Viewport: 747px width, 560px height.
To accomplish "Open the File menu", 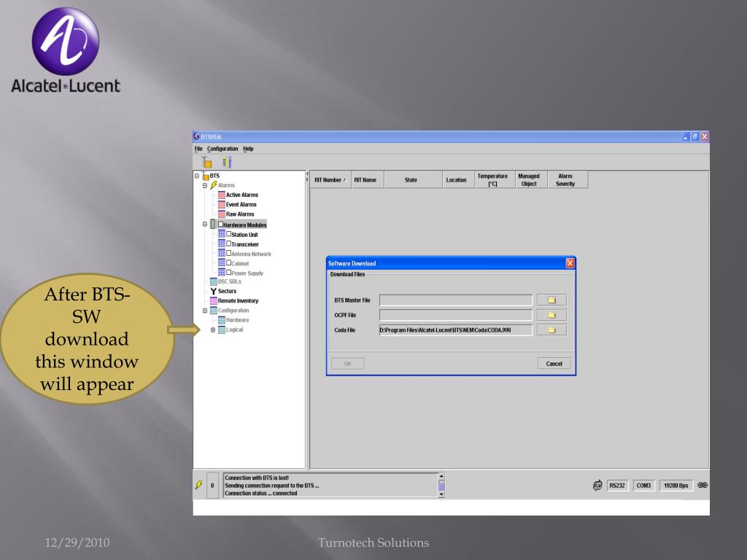I will (198, 149).
